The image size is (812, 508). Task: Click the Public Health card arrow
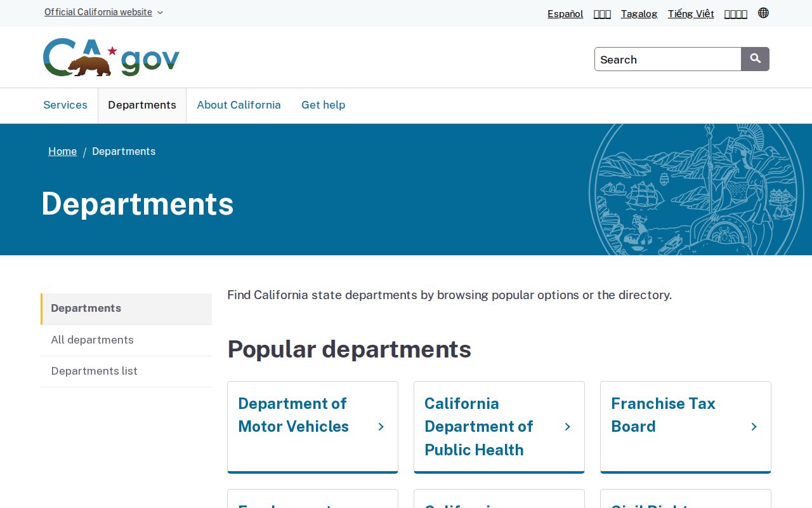click(x=568, y=427)
